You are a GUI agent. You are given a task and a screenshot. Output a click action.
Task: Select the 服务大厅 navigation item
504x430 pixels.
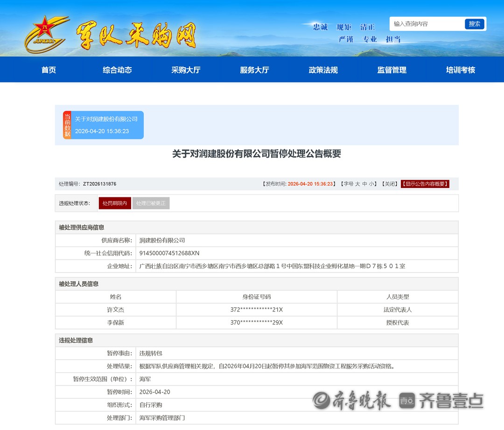coord(254,70)
